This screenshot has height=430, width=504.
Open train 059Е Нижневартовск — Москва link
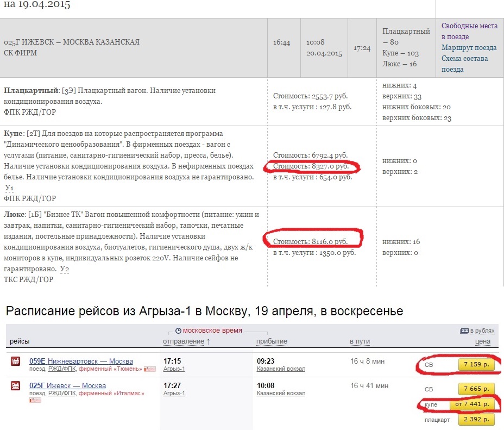[x=81, y=361]
